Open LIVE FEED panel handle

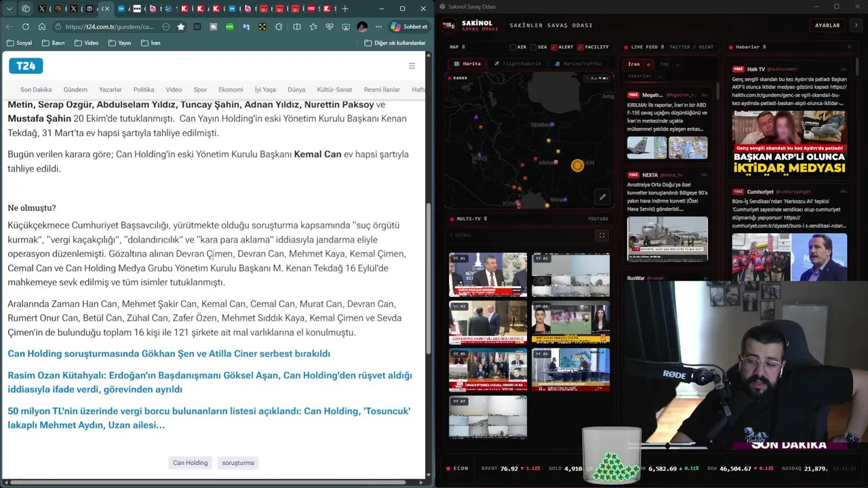(x=663, y=47)
